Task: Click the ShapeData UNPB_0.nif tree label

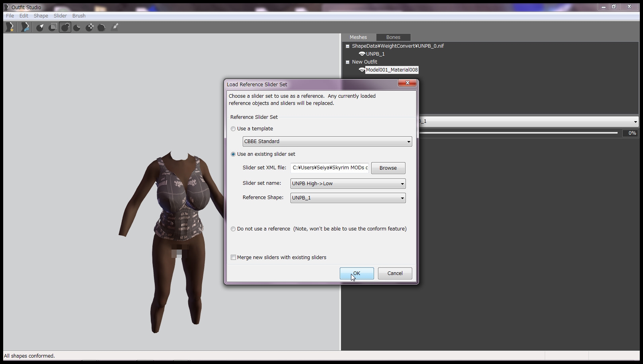Action: [x=398, y=46]
